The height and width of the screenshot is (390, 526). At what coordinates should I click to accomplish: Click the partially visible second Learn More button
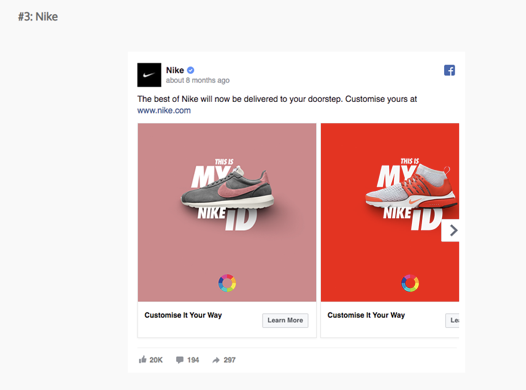coord(452,320)
